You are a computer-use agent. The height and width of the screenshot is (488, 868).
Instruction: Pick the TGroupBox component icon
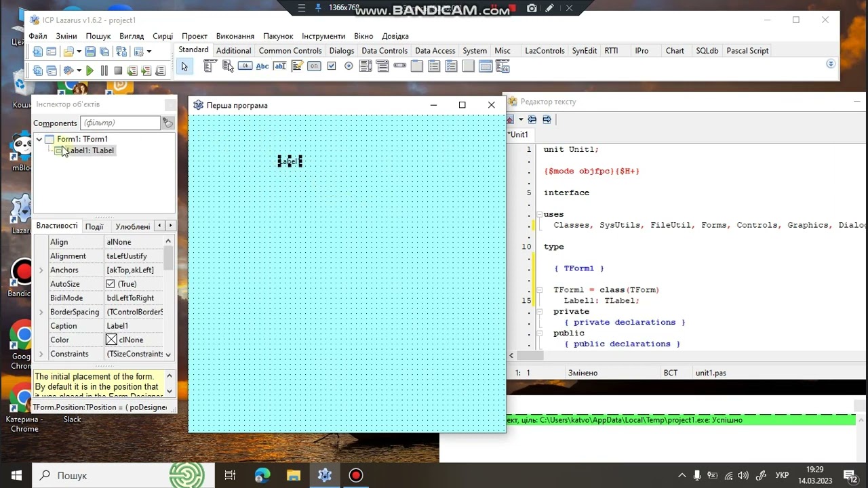coord(417,66)
